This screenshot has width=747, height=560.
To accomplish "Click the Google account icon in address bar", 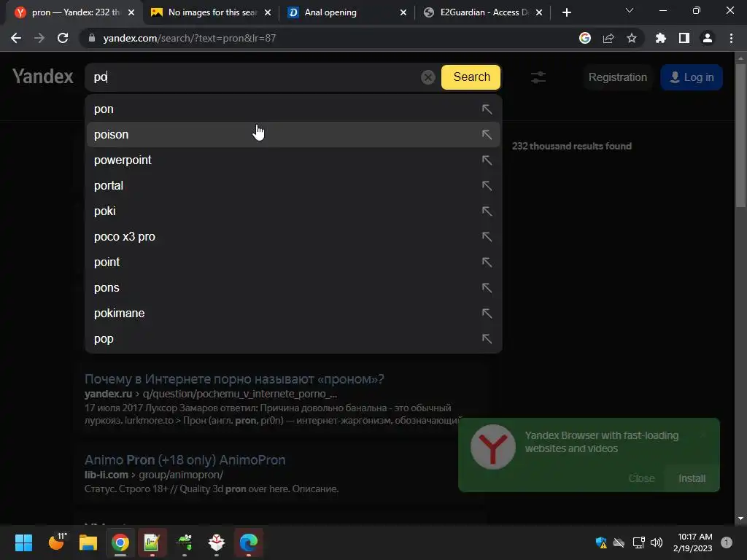I will click(x=585, y=38).
